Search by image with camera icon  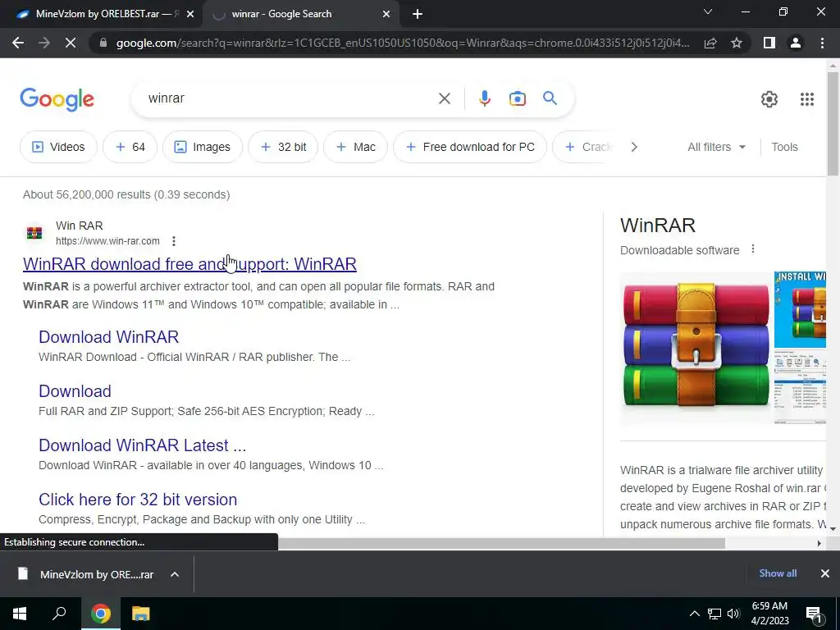[x=518, y=98]
